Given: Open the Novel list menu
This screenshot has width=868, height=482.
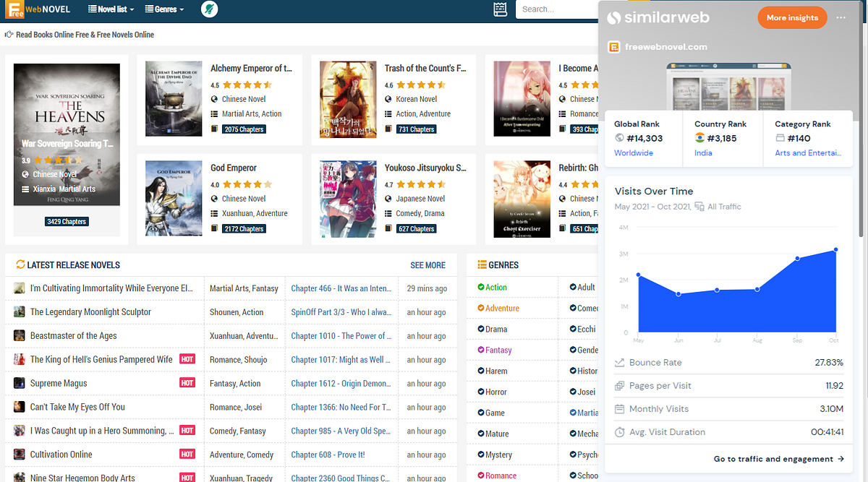Looking at the screenshot, I should click(110, 9).
